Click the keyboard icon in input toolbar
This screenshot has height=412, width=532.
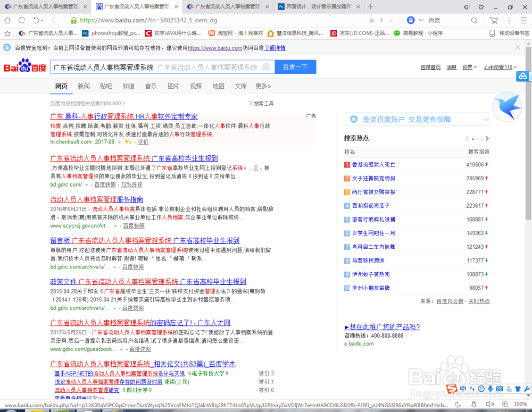tap(500, 389)
